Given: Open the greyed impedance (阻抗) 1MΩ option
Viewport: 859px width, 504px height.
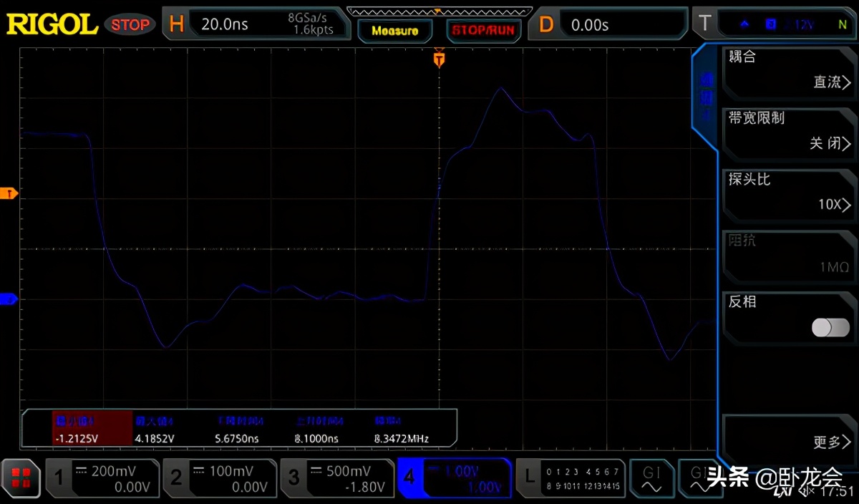Looking at the screenshot, I should click(790, 257).
